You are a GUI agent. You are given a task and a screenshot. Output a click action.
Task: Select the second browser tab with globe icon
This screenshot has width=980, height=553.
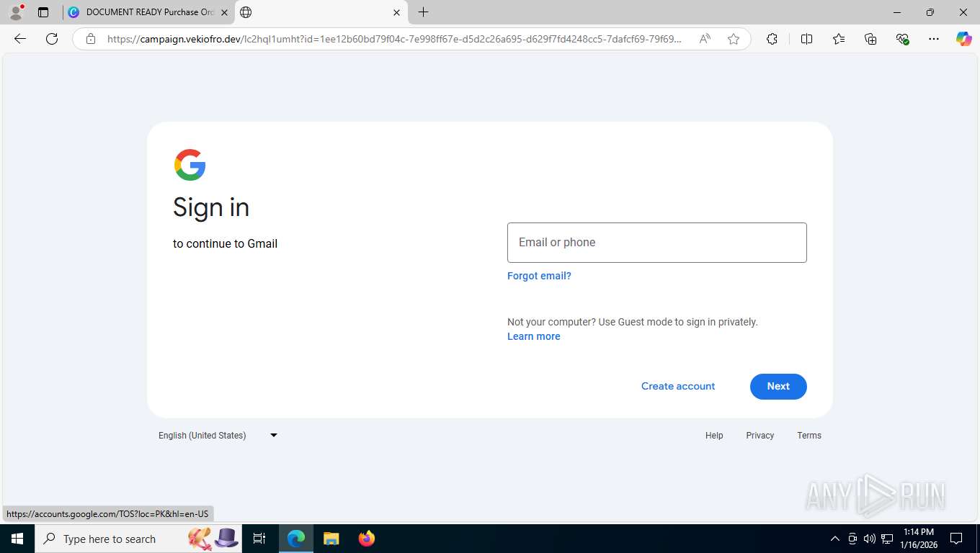pos(321,12)
